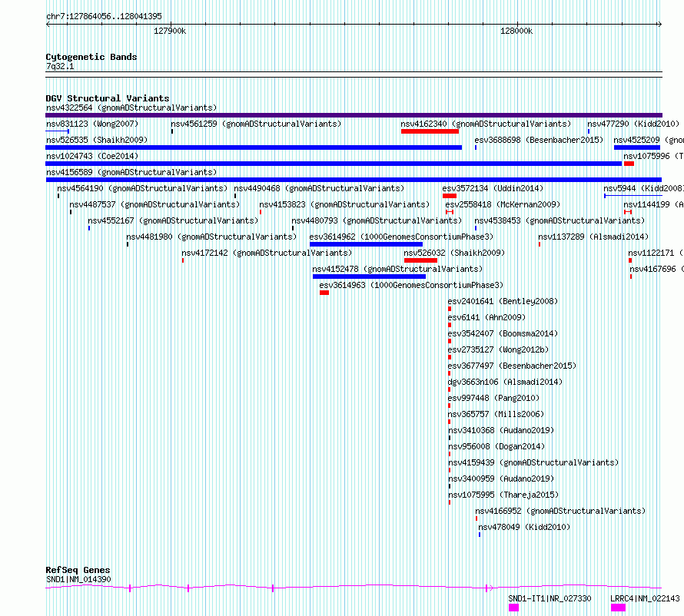Select the dark purple nsv4322564 variant bar

(x=354, y=115)
